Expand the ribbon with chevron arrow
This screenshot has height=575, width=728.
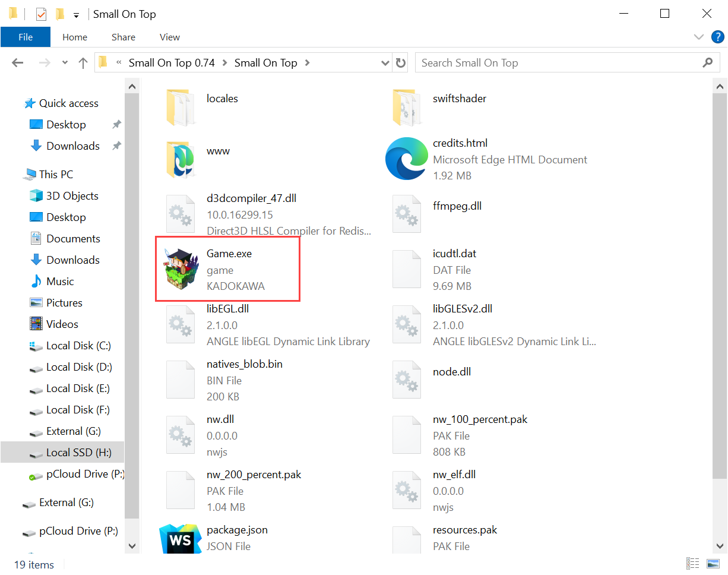(x=699, y=37)
